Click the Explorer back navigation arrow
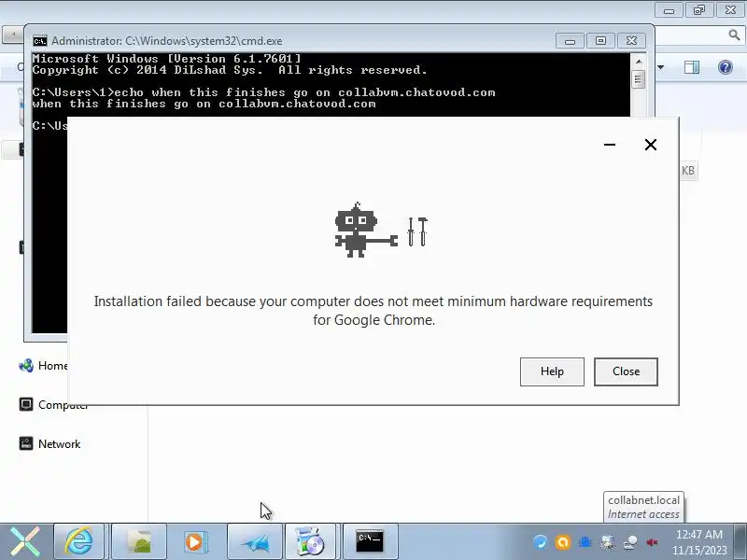The width and height of the screenshot is (747, 560). coord(13,35)
